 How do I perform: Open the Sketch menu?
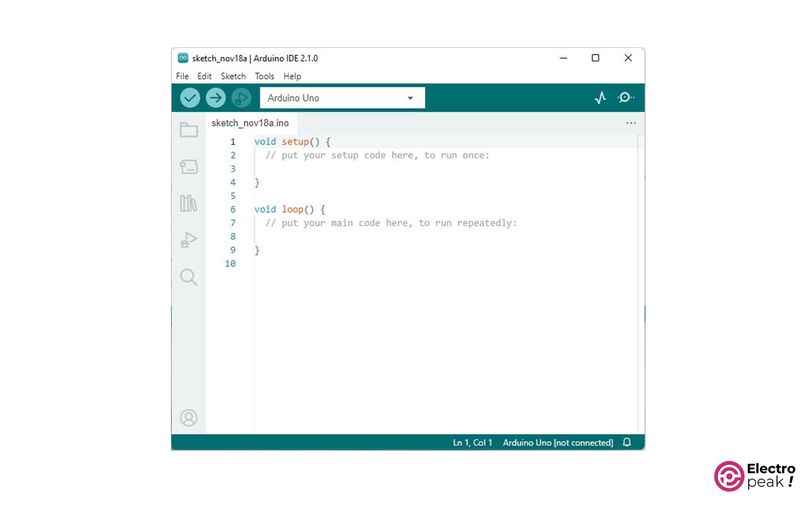[x=233, y=76]
